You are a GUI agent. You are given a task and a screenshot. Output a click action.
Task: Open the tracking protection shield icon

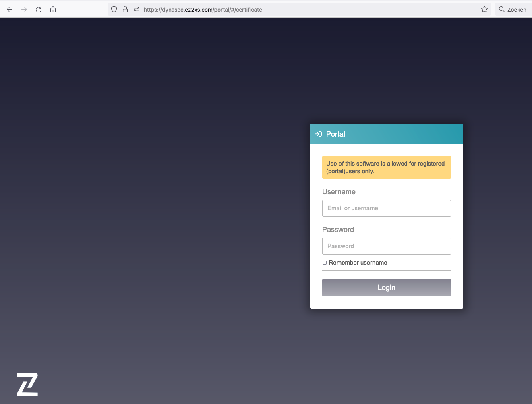click(114, 10)
